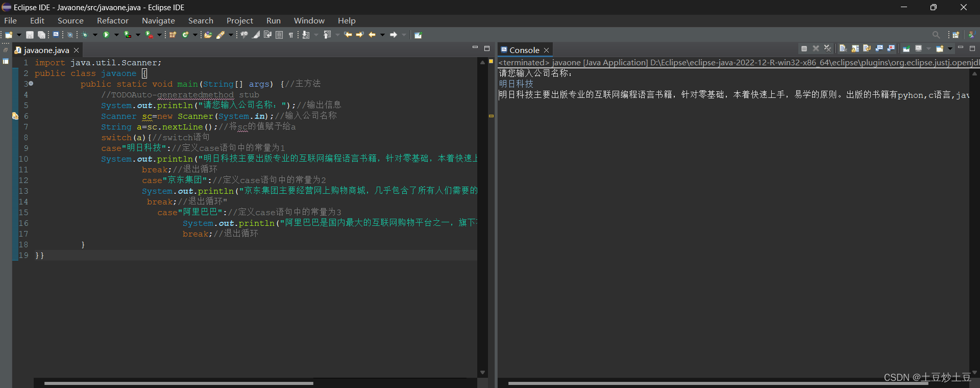
Task: Expand the Open Console dropdown arrow
Action: pos(950,49)
